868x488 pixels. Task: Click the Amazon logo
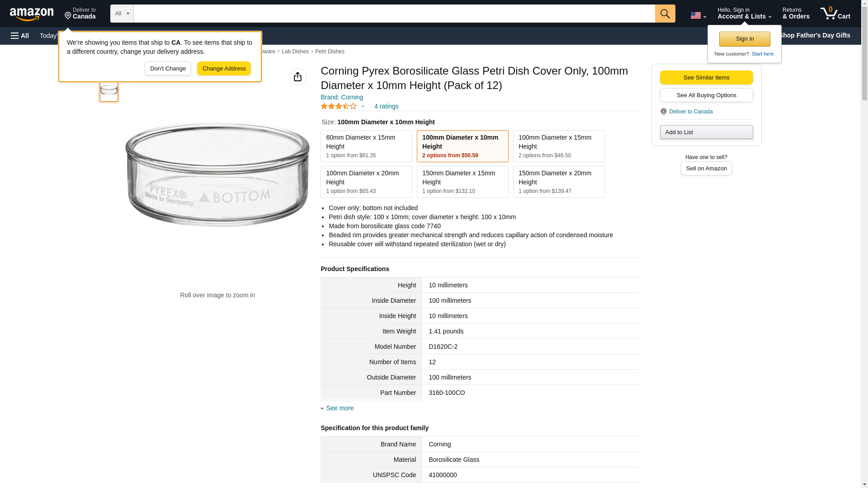coord(32,14)
